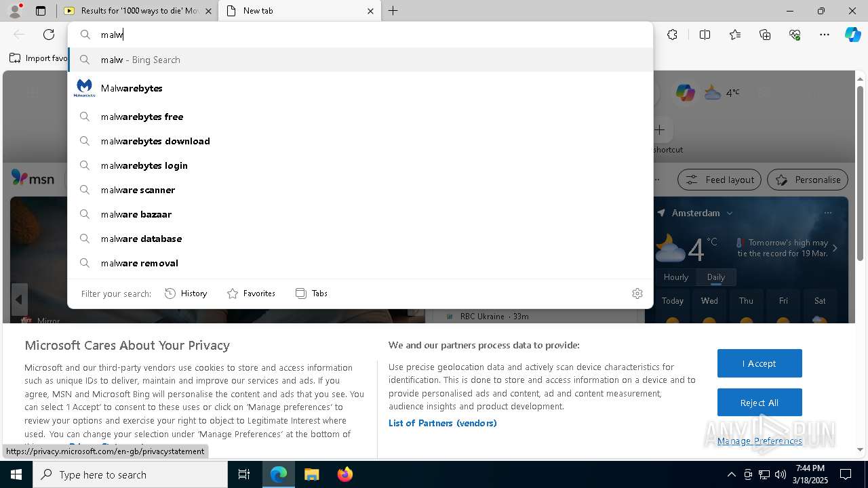Open Feed layout options

coord(719,180)
